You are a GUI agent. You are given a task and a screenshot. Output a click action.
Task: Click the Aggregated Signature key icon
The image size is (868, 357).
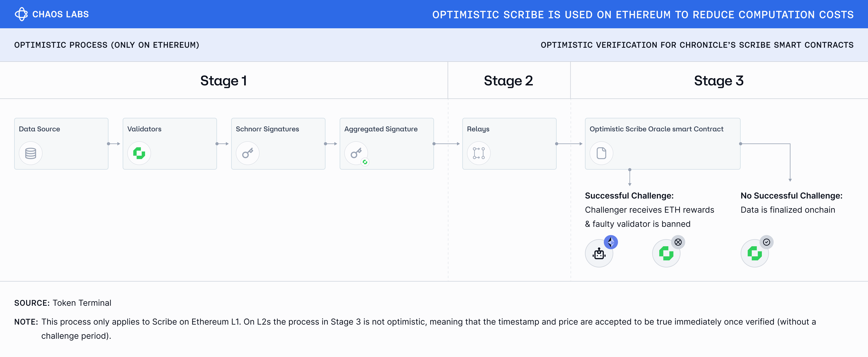pos(356,153)
